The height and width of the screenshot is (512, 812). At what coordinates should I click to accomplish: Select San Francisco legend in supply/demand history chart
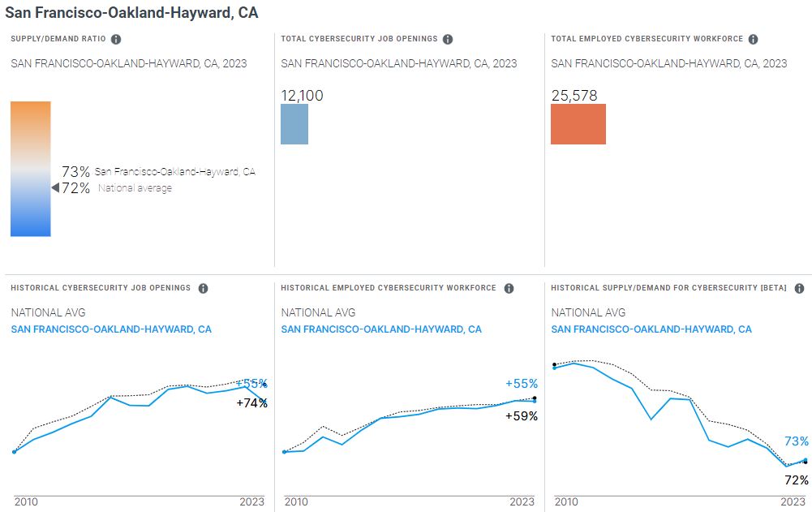(651, 329)
